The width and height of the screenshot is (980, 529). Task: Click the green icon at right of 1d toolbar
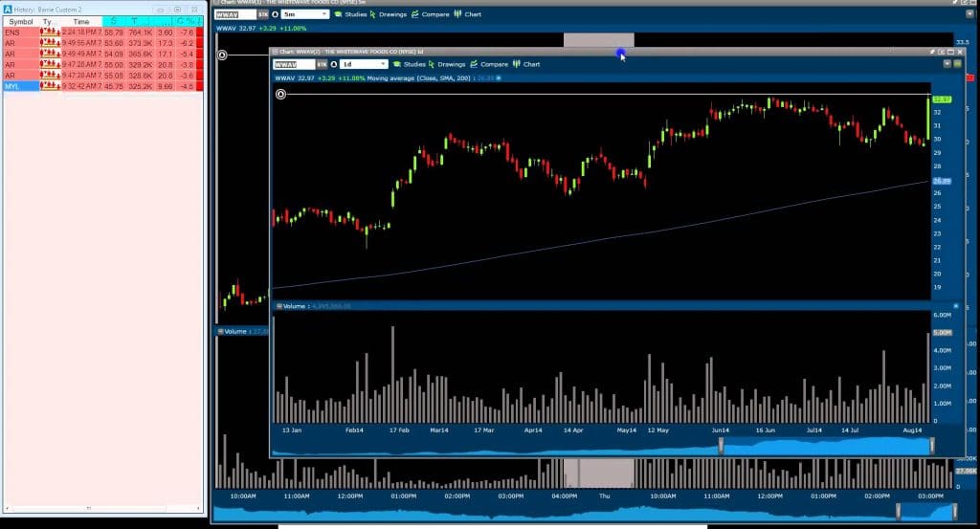(957, 64)
